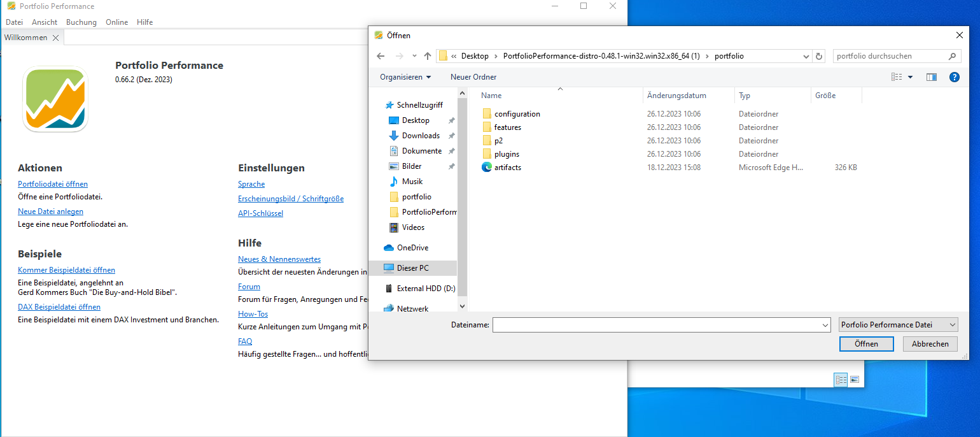Screen dimensions: 980x437
Task: Open the Datei menu
Action: [x=14, y=22]
